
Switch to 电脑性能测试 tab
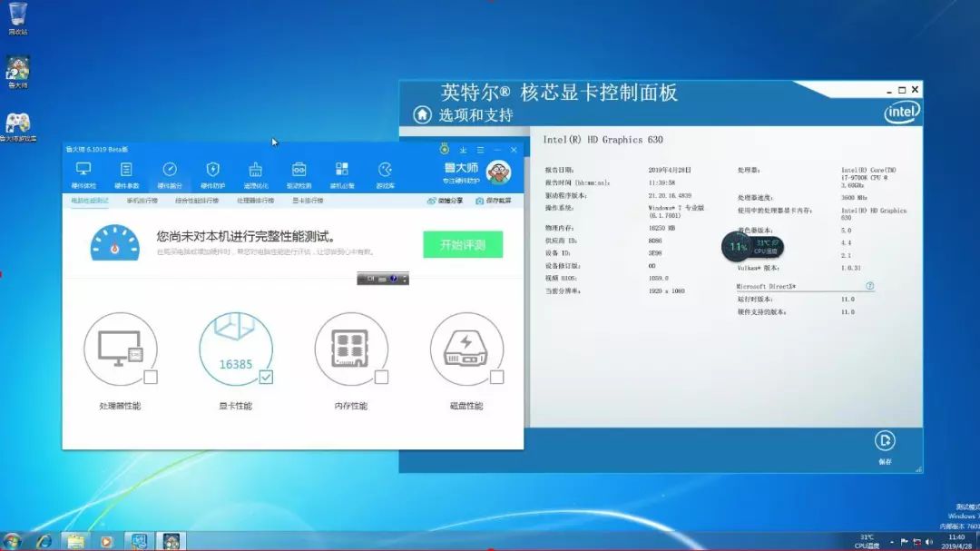click(x=89, y=201)
